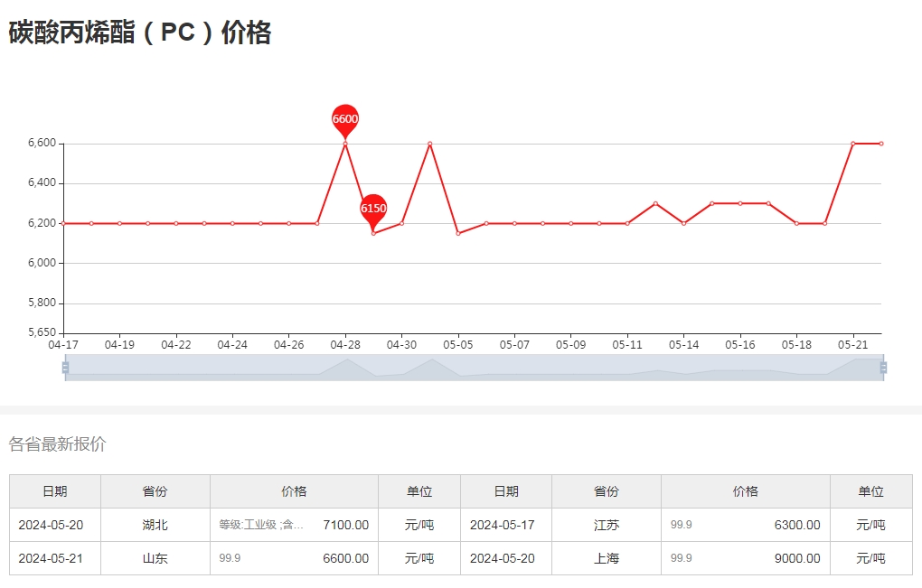Select the 省份 column header

155,491
